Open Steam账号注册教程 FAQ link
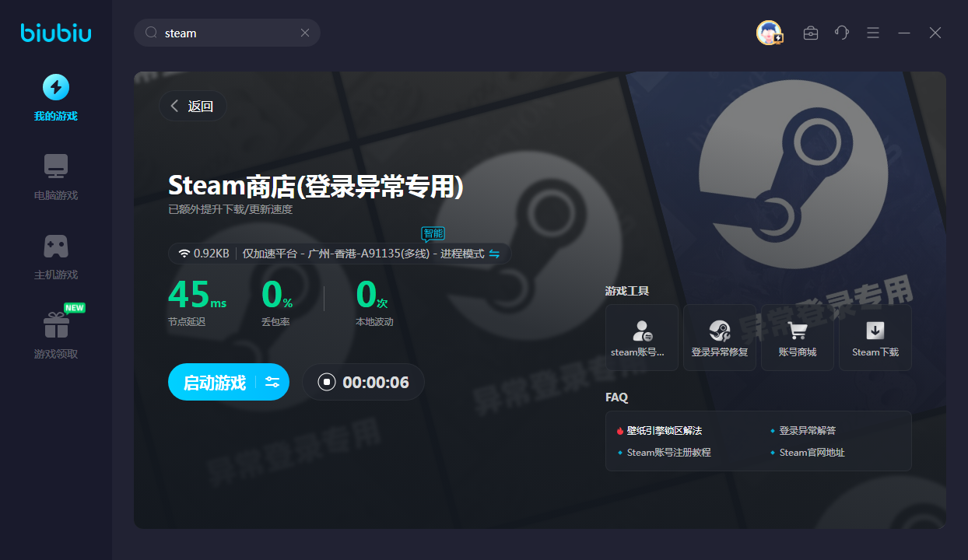The width and height of the screenshot is (968, 560). click(668, 453)
